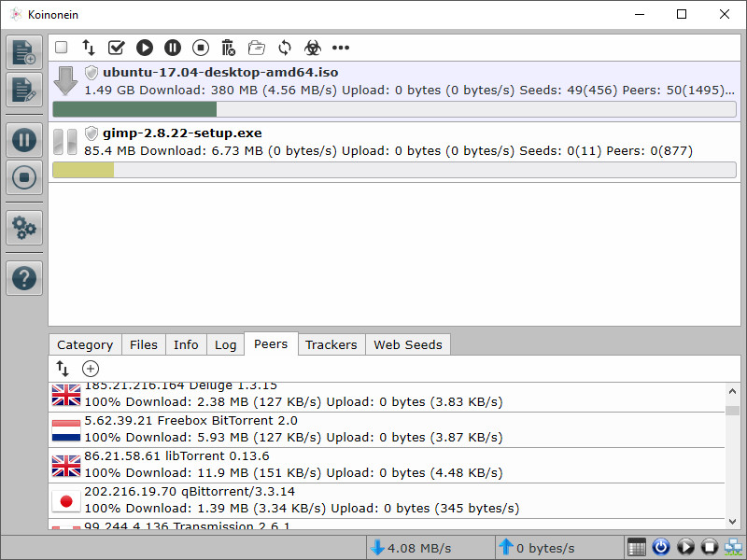Viewport: 747px width, 560px height.
Task: Tick the empty select-none checkbox in toolbar
Action: pyautogui.click(x=61, y=48)
